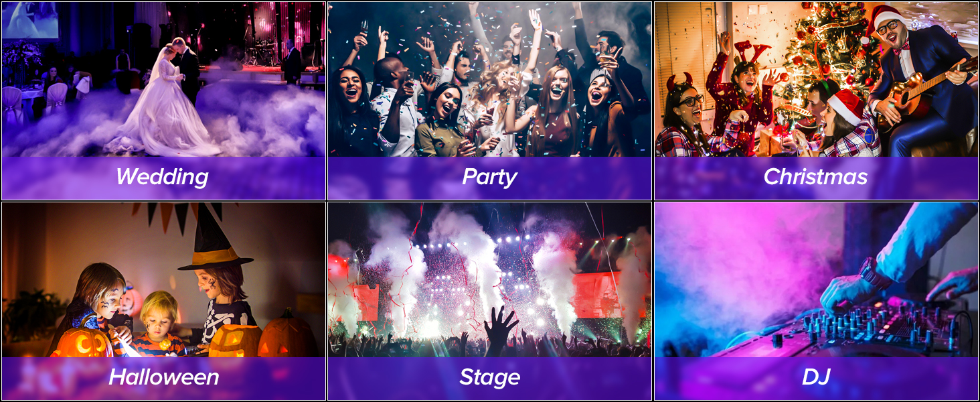Click the DJ caption label
Viewport: 980px width, 402px height.
[816, 377]
